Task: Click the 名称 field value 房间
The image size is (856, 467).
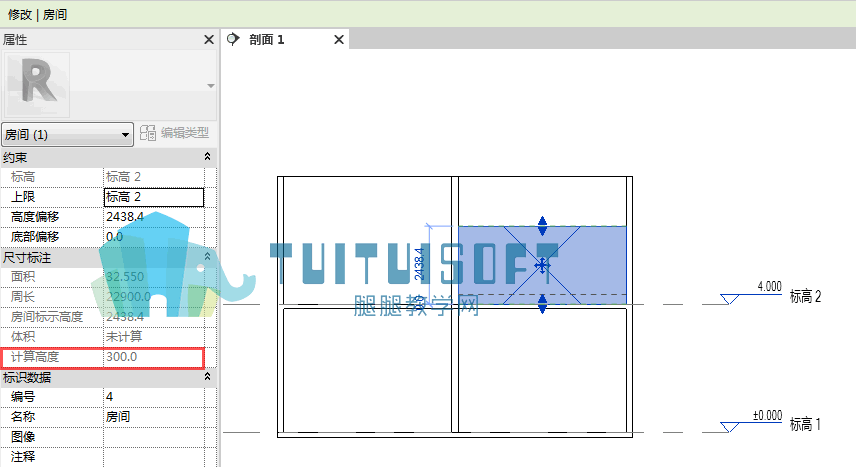Action: pos(154,417)
